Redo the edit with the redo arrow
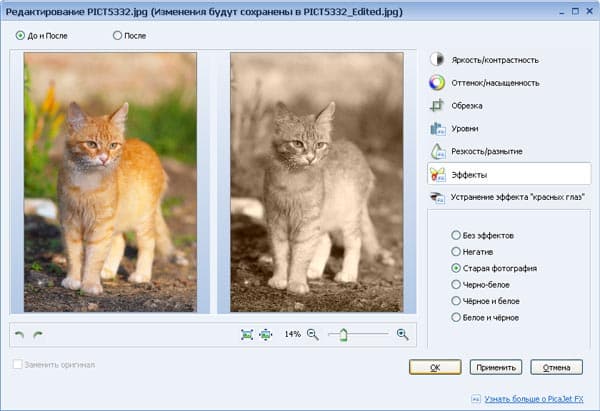600x411 pixels. [x=38, y=335]
